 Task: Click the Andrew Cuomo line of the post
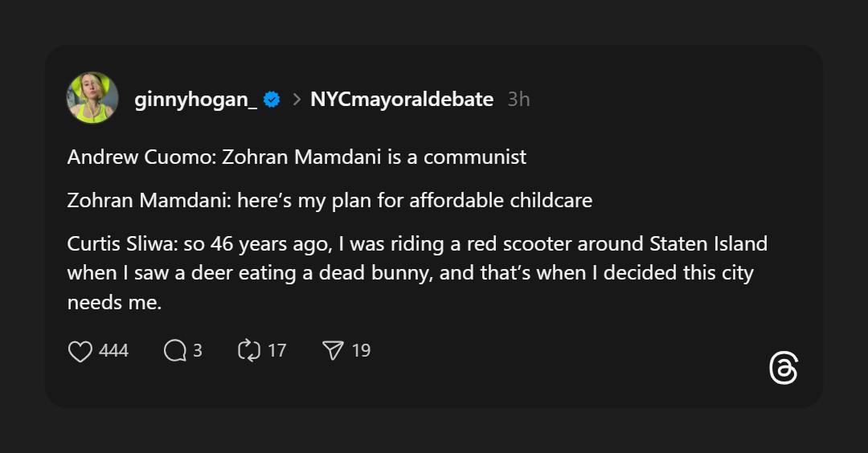click(297, 157)
